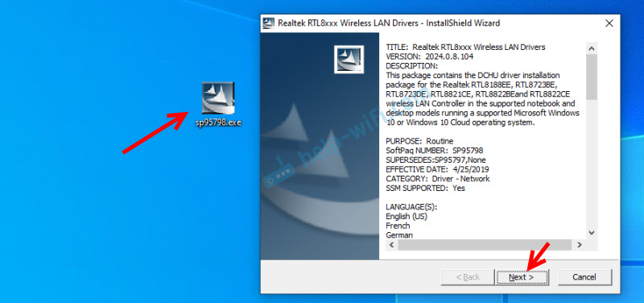Click the 'LANGUAGE(S):' label

click(411, 207)
